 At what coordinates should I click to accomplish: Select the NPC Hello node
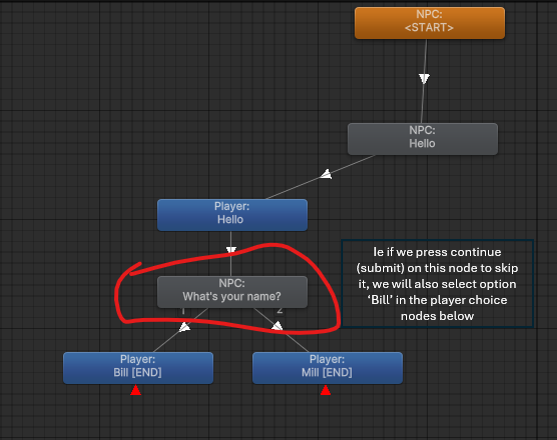[422, 139]
